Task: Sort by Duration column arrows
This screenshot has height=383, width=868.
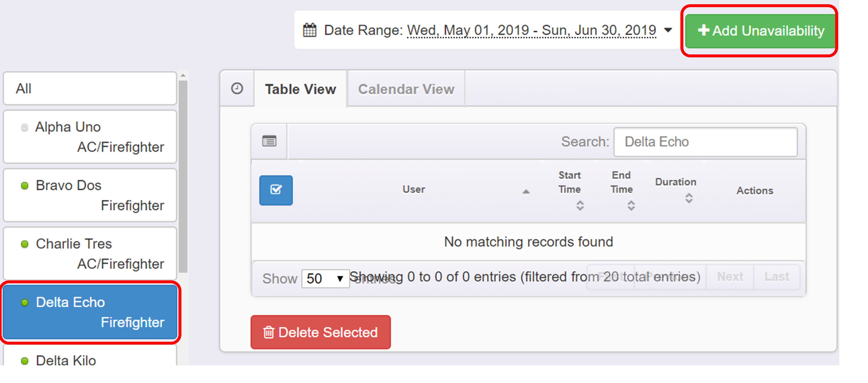Action: click(689, 198)
